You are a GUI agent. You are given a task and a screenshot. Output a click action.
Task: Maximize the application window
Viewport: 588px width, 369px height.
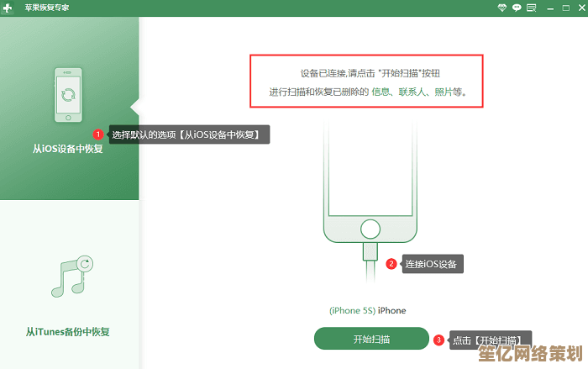pos(566,8)
